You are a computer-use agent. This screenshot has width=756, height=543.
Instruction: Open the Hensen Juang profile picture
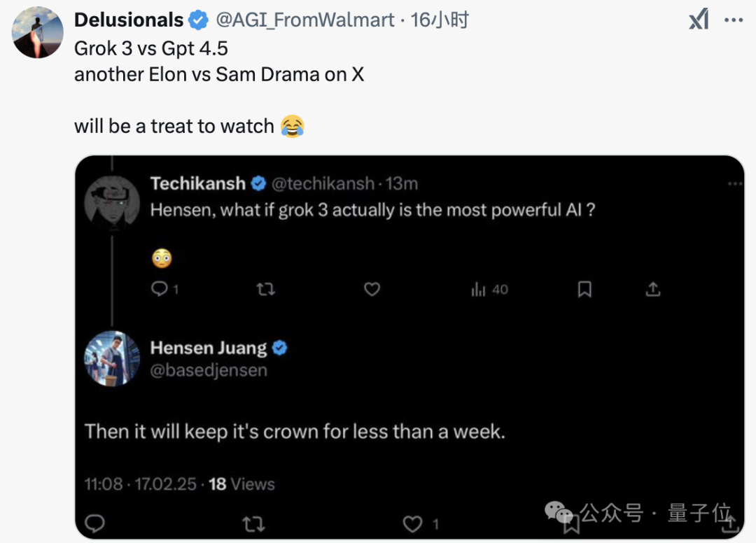[x=112, y=358]
